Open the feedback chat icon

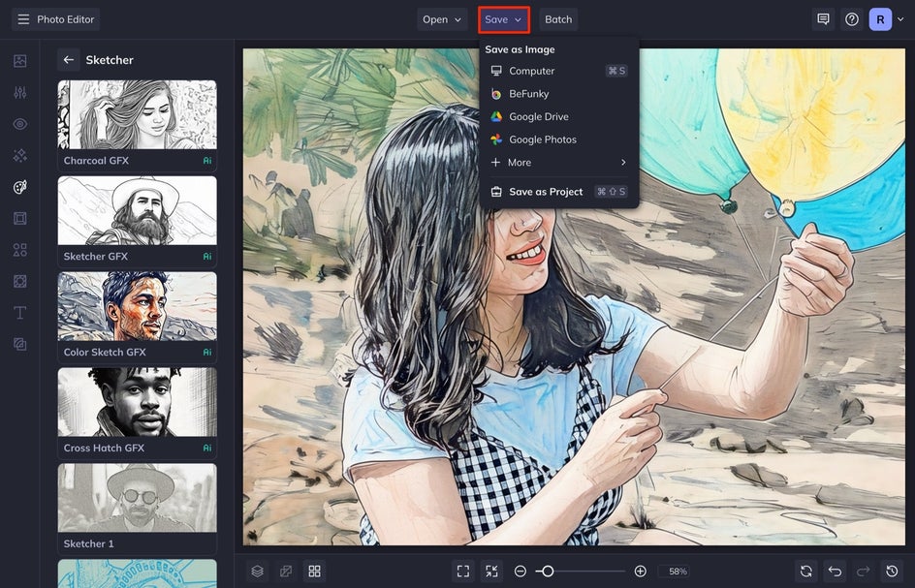(x=823, y=19)
